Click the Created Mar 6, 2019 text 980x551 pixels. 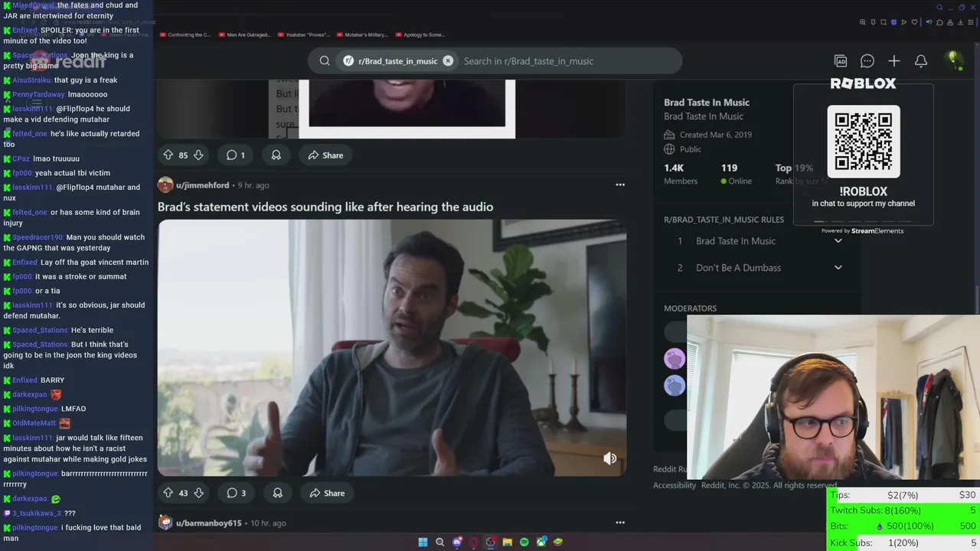click(716, 135)
